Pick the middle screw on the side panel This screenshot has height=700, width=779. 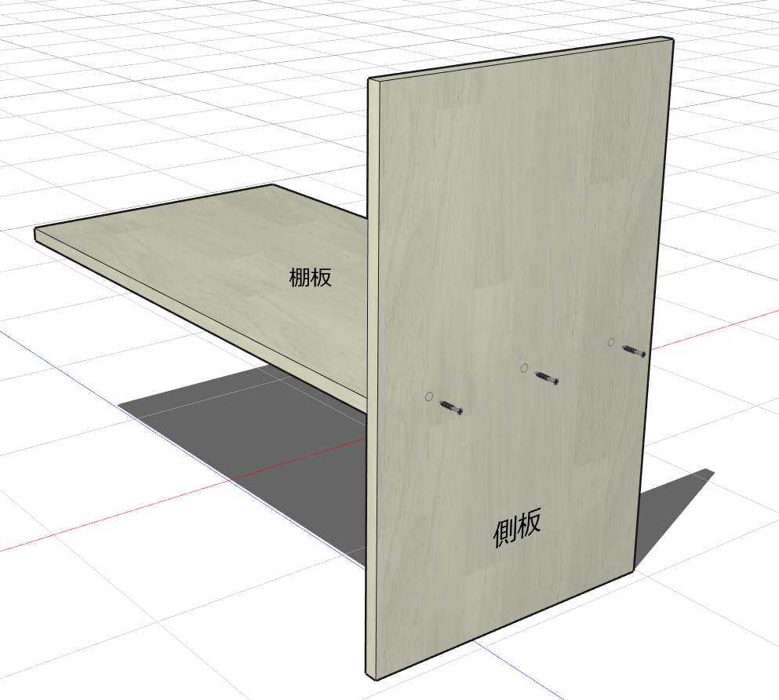click(x=547, y=378)
